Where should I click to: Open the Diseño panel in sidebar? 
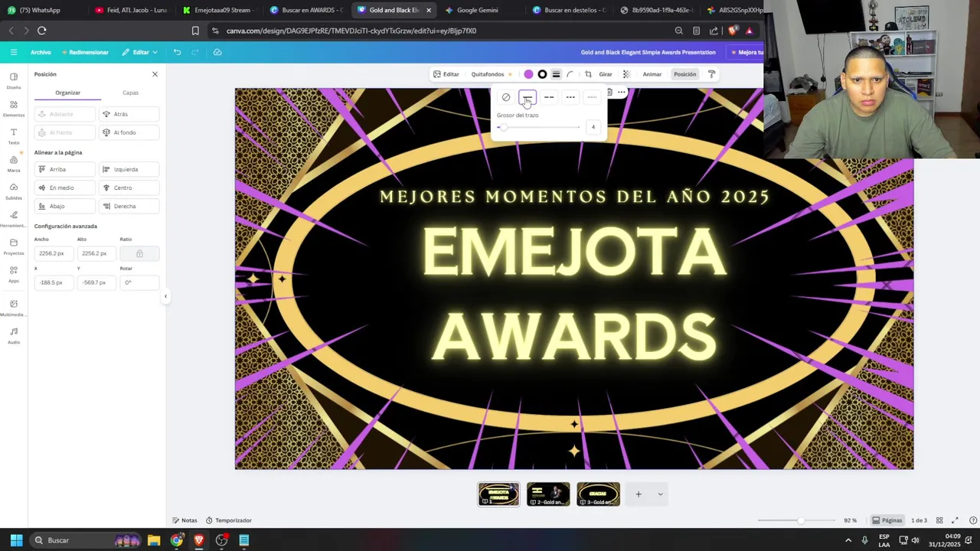point(14,80)
